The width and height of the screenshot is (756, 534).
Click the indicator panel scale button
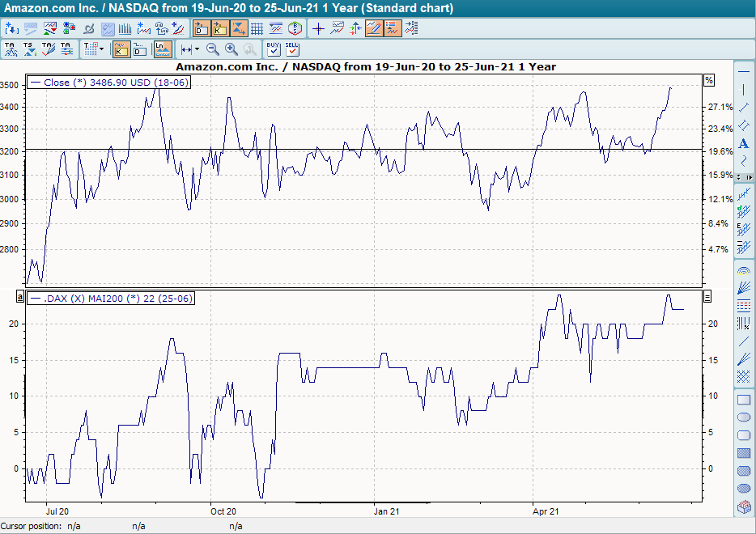pyautogui.click(x=709, y=297)
